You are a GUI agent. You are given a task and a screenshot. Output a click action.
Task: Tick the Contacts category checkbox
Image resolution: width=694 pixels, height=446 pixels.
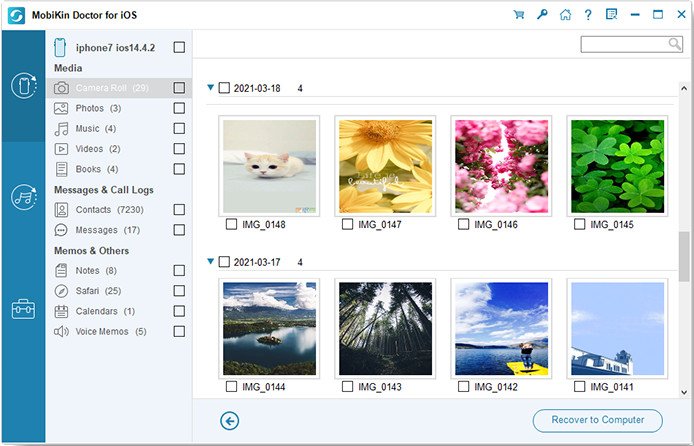click(x=179, y=209)
